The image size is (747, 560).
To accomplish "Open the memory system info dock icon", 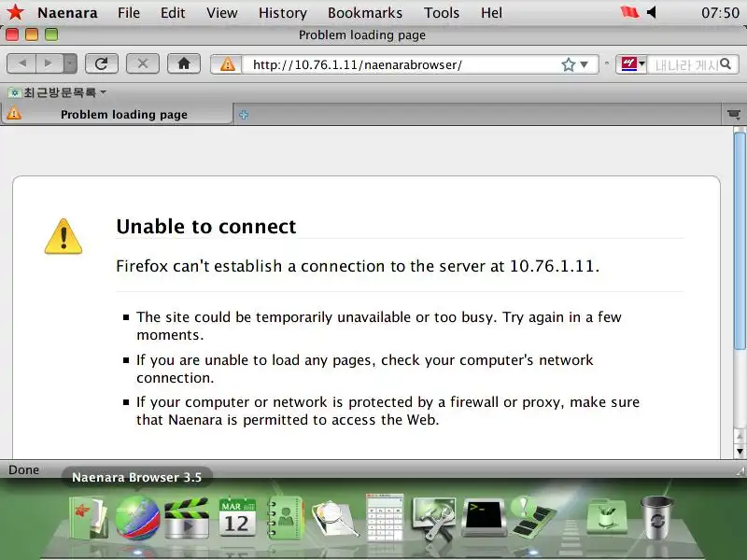I will click(533, 517).
